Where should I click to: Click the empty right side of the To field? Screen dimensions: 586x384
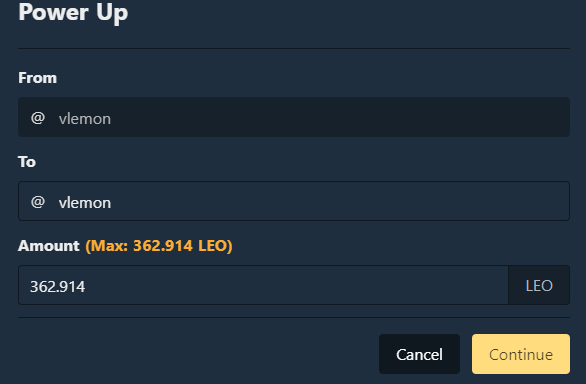click(x=411, y=201)
